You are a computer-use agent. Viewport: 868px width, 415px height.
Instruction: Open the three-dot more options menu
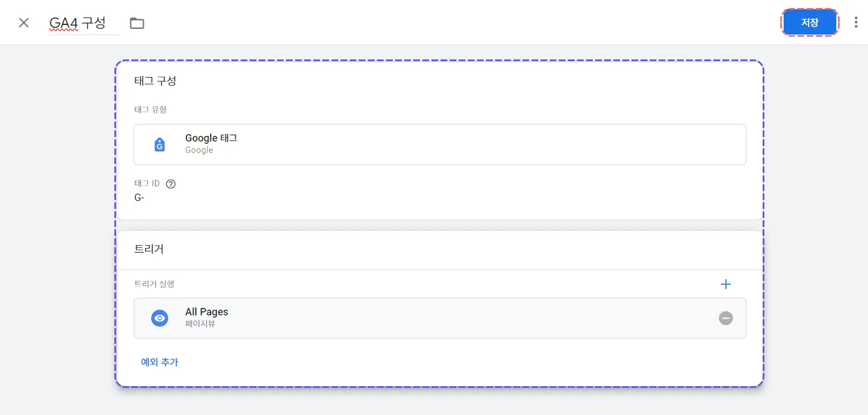tap(856, 23)
